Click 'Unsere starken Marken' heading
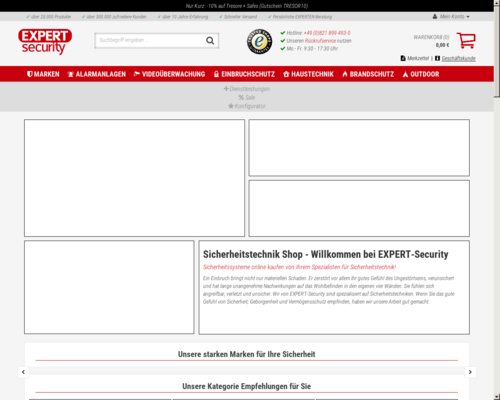 (x=247, y=354)
